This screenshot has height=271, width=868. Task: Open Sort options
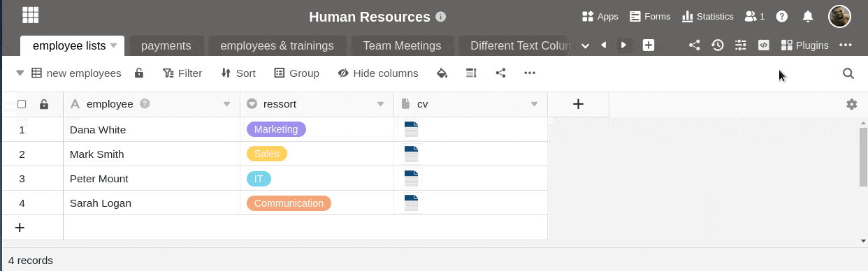(238, 73)
